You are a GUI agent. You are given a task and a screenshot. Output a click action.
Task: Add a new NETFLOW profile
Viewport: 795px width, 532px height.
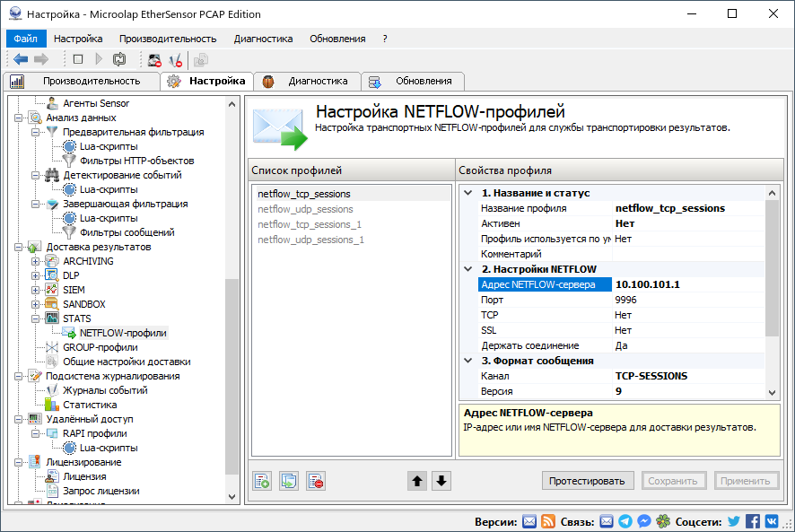click(261, 480)
